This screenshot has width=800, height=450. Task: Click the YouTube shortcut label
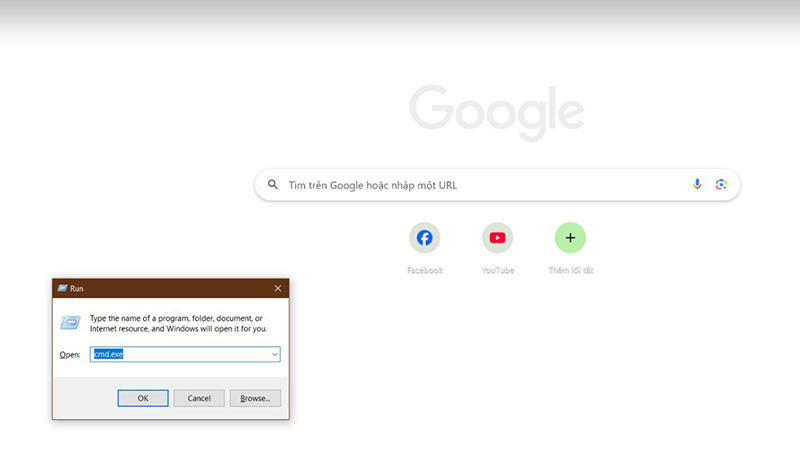pos(497,270)
